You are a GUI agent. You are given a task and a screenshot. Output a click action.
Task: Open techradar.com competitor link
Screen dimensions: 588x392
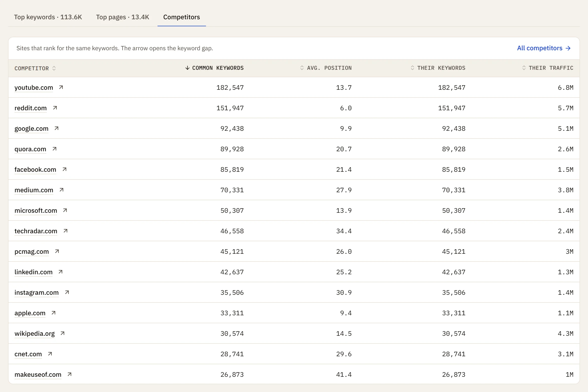(36, 231)
